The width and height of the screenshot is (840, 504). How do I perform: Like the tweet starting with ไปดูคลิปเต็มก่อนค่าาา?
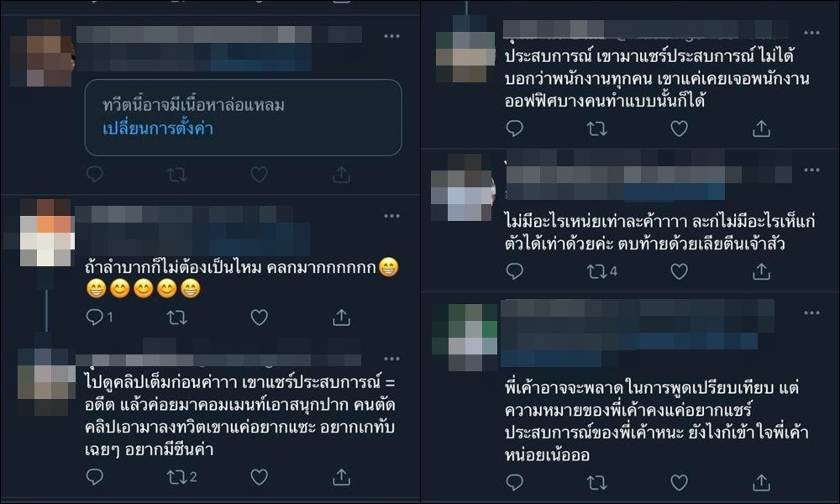[x=260, y=476]
